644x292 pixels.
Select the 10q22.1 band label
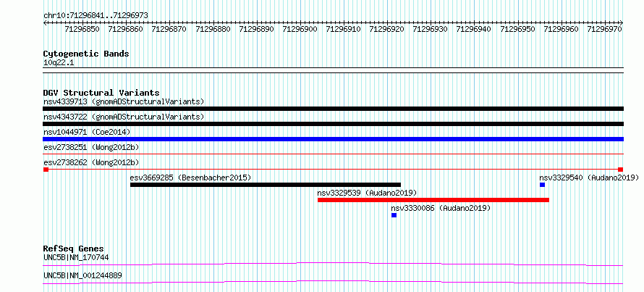coord(59,63)
